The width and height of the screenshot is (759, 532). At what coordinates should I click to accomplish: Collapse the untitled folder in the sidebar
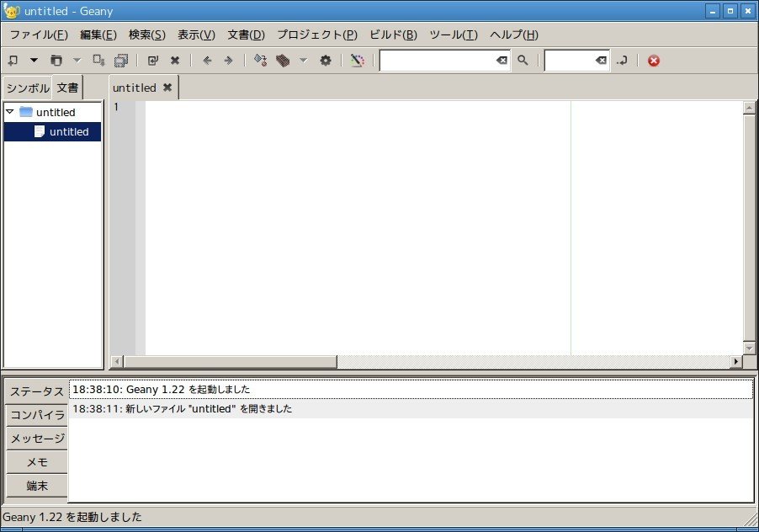click(10, 112)
